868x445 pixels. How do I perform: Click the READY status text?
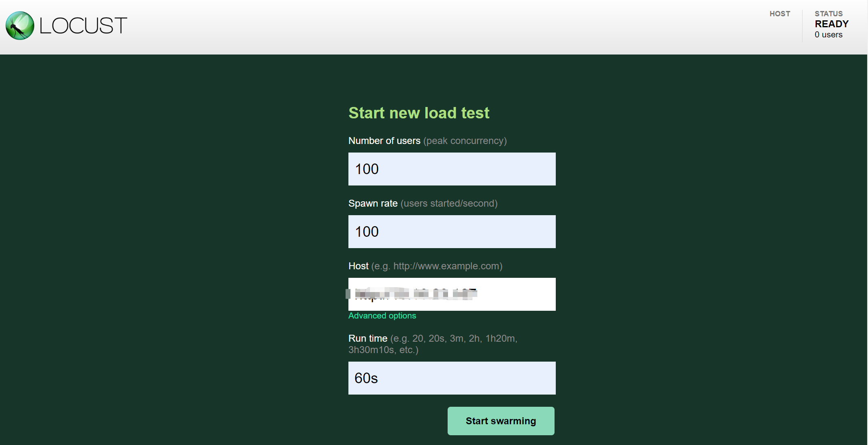(x=831, y=24)
